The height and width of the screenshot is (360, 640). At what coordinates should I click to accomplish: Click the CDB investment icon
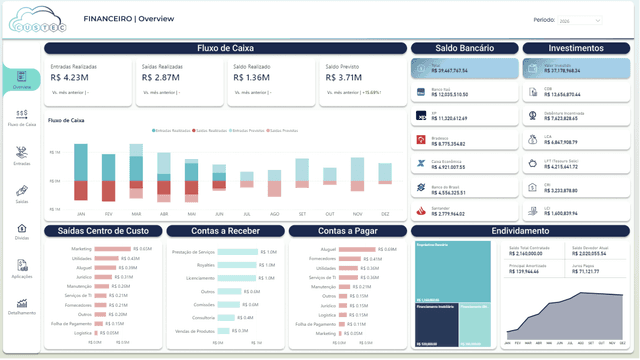click(x=533, y=92)
